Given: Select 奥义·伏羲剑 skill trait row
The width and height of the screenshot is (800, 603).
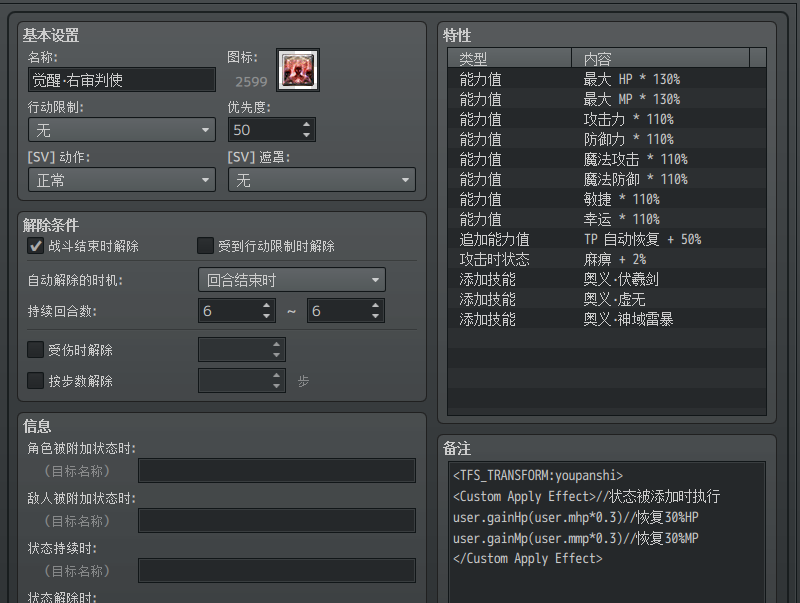Looking at the screenshot, I should pyautogui.click(x=606, y=279).
